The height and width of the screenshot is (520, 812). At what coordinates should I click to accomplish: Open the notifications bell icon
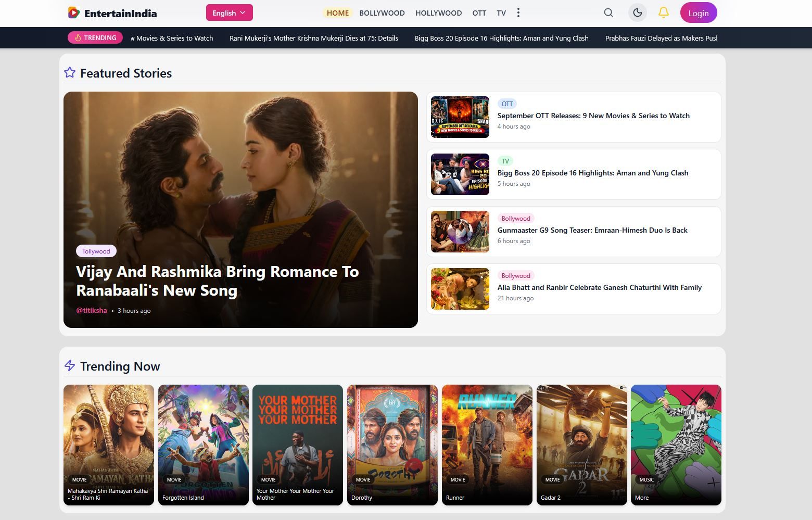click(664, 12)
